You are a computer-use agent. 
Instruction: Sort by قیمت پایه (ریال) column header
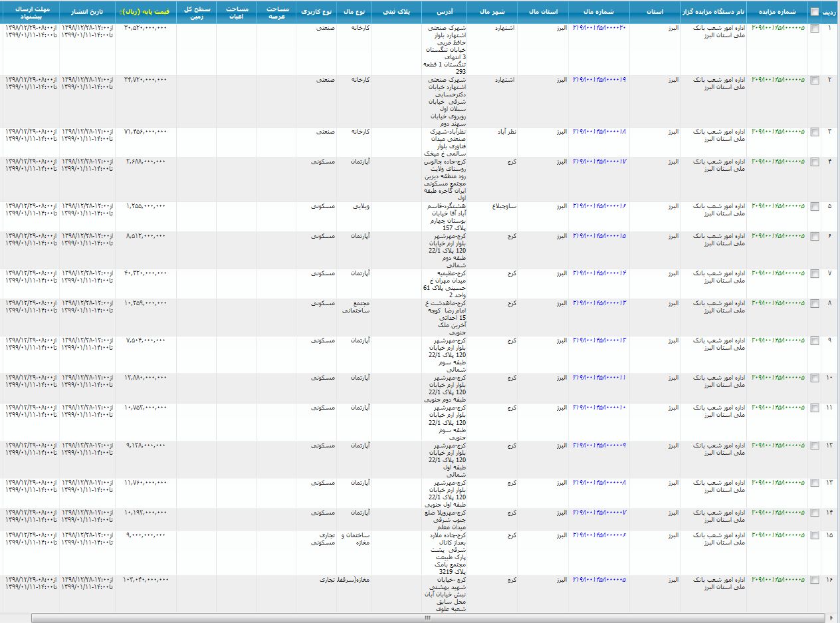(x=146, y=12)
